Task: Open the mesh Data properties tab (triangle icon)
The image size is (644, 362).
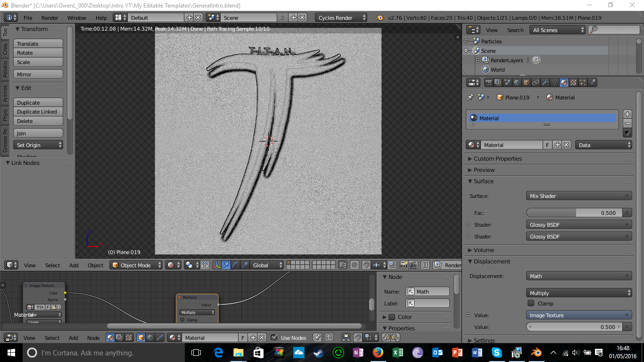Action: [555, 82]
